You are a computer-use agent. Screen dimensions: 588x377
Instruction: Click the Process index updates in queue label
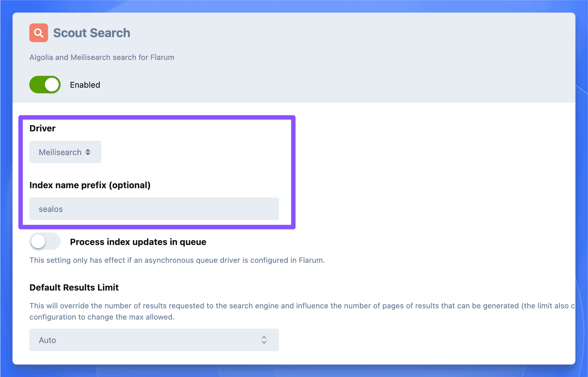pos(138,242)
